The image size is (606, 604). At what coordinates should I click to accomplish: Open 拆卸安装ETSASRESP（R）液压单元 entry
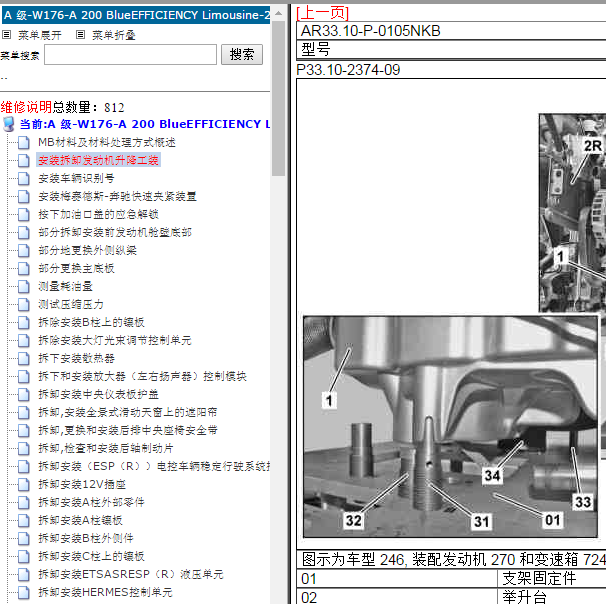[x=131, y=575]
